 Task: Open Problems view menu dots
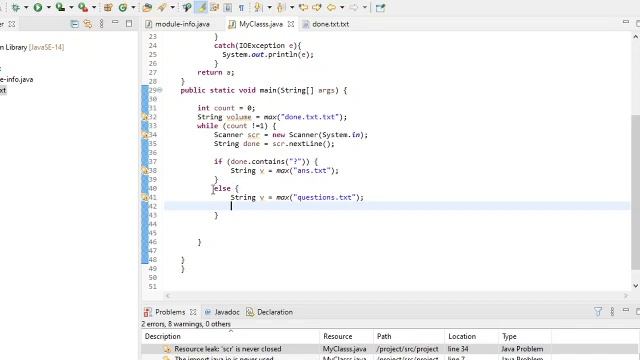[612, 312]
